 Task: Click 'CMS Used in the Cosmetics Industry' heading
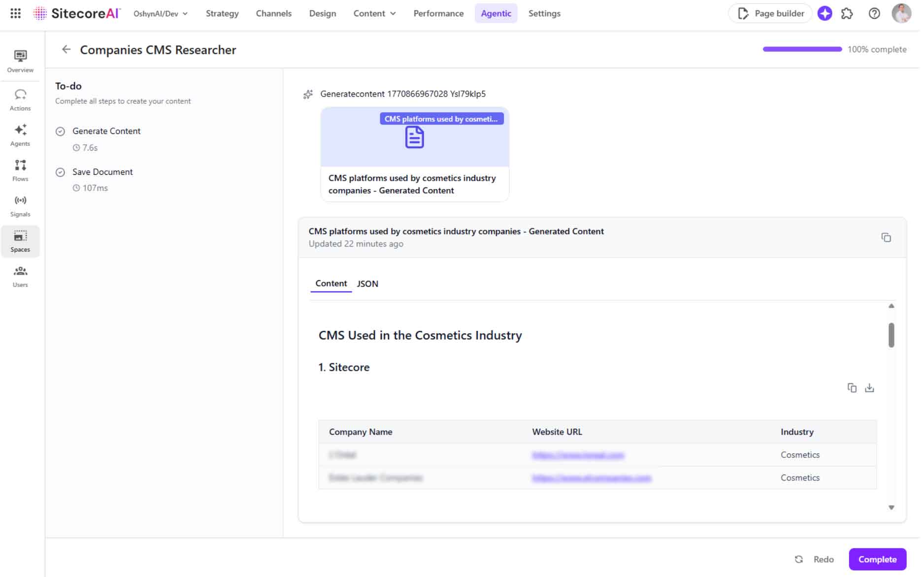tap(420, 335)
